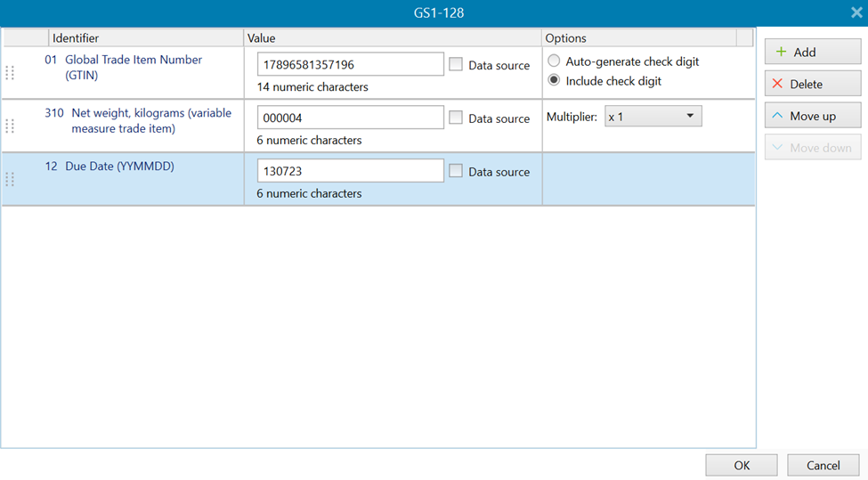The height and width of the screenshot is (480, 868).
Task: Grab the drag handle of Net weight row
Action: click(10, 126)
